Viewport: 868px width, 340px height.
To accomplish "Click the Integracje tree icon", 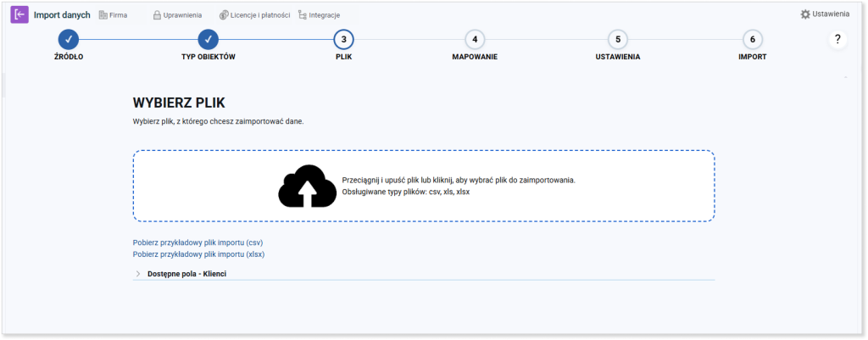I will click(x=303, y=15).
